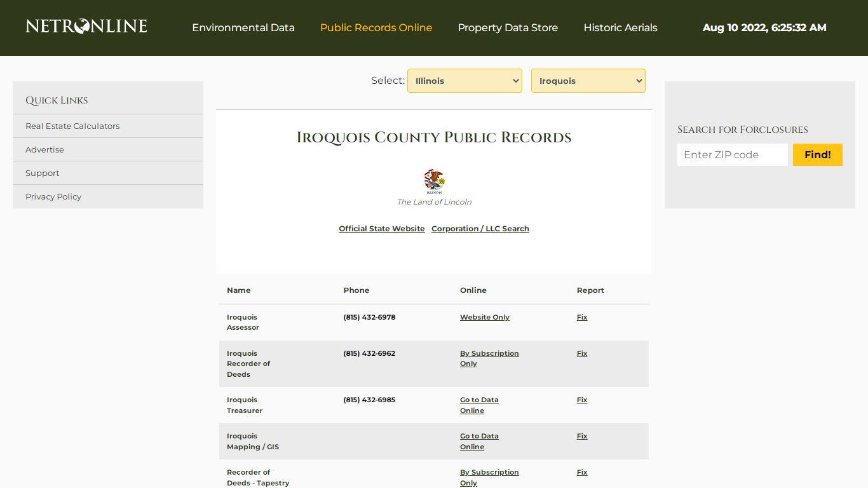Open Corporation / LLC Search link

tap(480, 229)
